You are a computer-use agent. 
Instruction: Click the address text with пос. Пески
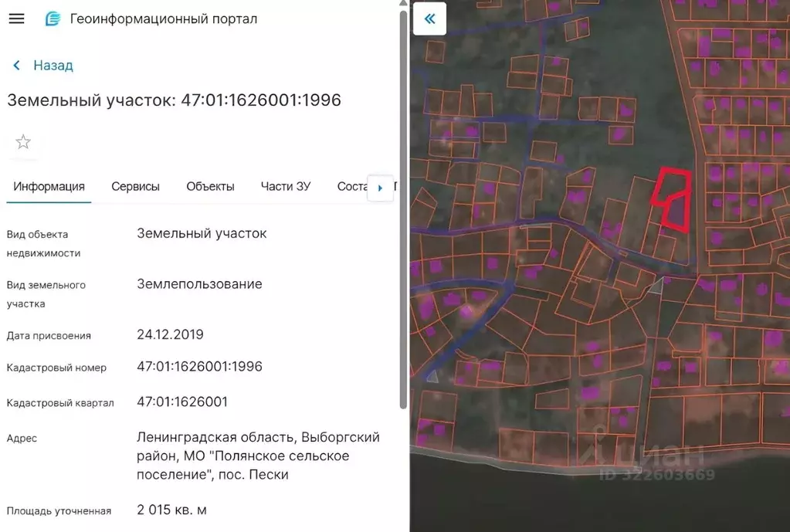[258, 456]
